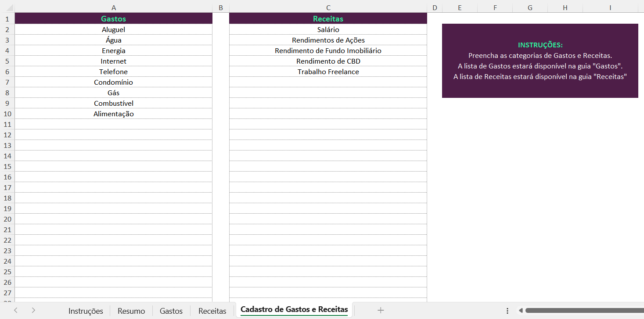Select the row 10 header
This screenshot has width=644, height=319.
(7, 114)
